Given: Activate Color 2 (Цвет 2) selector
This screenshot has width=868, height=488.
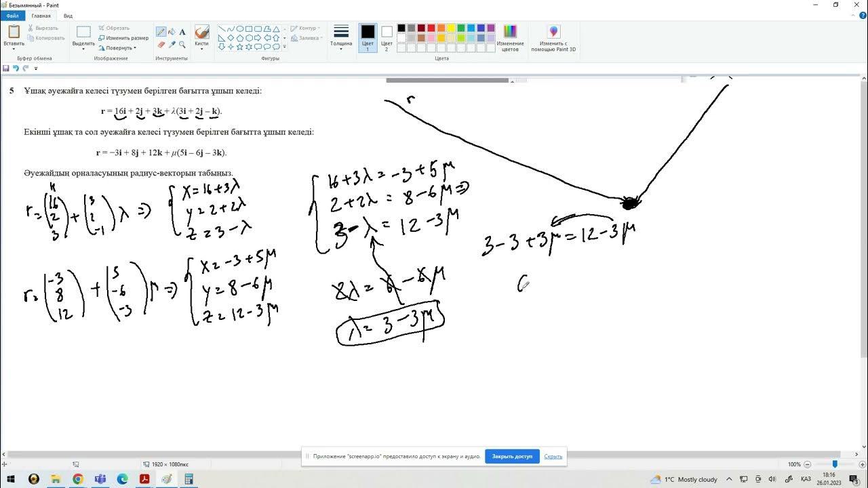Looking at the screenshot, I should click(387, 38).
